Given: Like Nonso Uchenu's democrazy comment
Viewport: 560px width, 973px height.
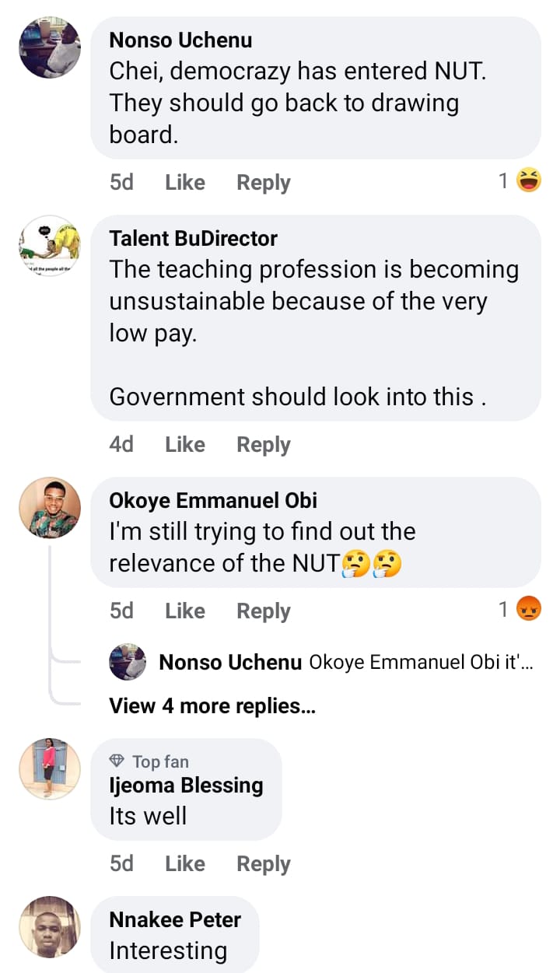Looking at the screenshot, I should (185, 182).
